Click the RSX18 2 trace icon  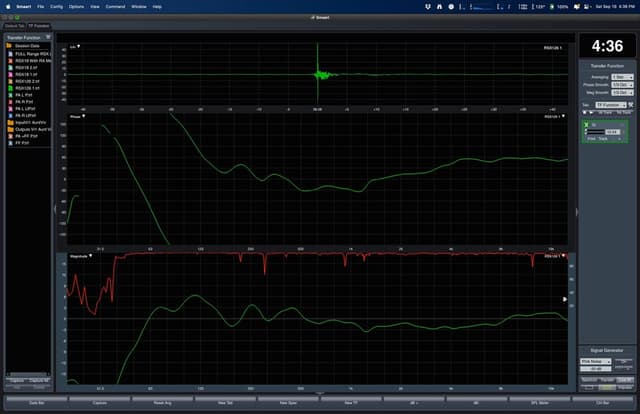pos(11,68)
